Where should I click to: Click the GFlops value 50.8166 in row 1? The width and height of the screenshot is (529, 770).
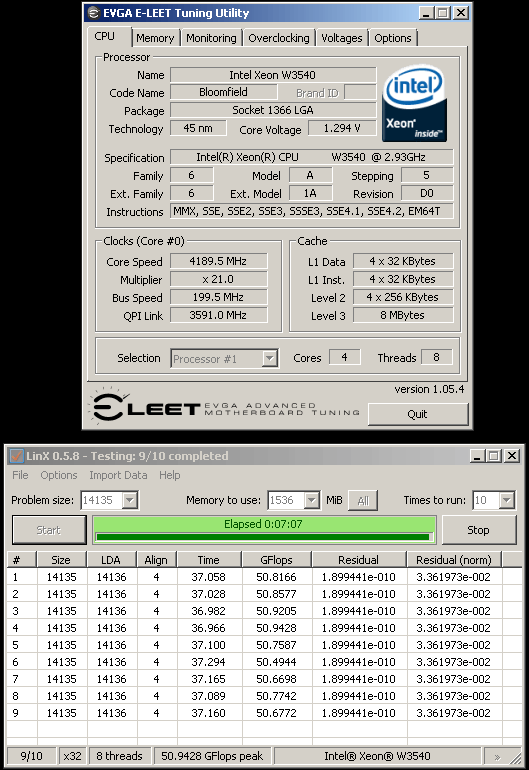point(276,577)
